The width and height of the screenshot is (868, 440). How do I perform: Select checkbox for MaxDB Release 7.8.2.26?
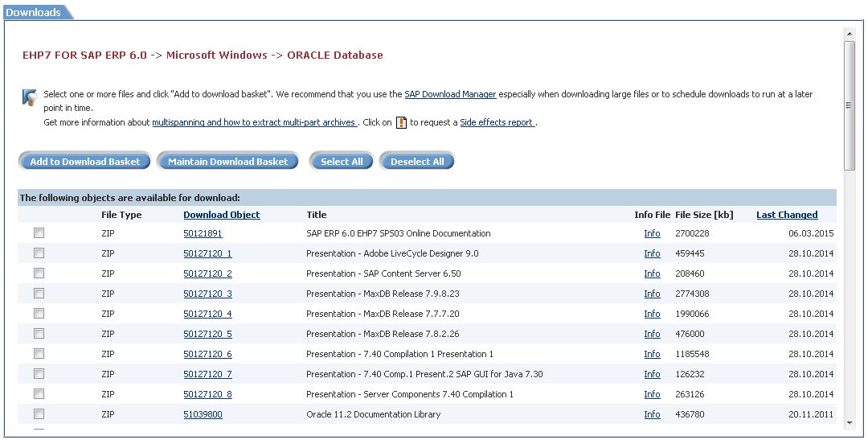[x=39, y=334]
